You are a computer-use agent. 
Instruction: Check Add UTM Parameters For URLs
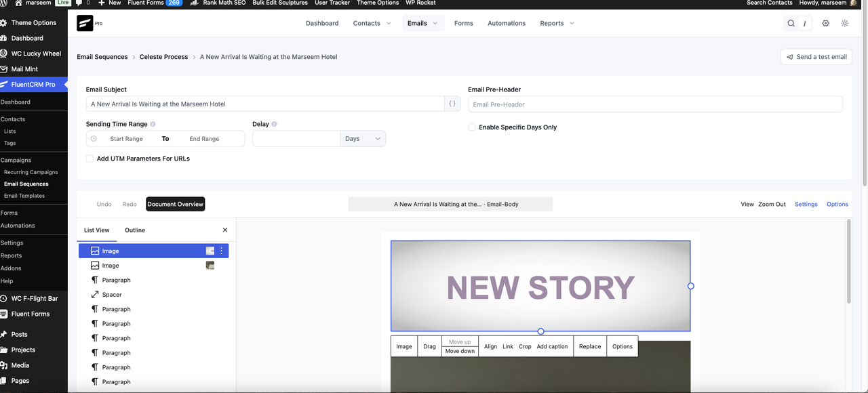click(90, 159)
